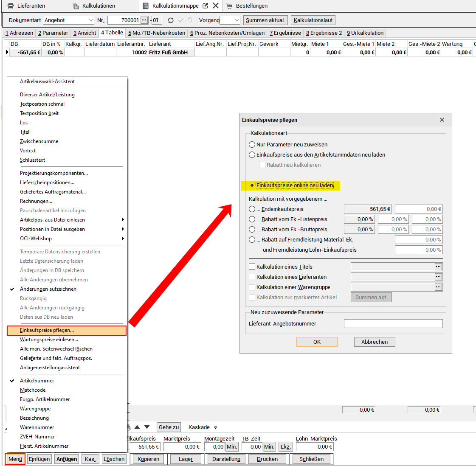
Task: Open the Vorgang dropdown
Action: pos(237,20)
